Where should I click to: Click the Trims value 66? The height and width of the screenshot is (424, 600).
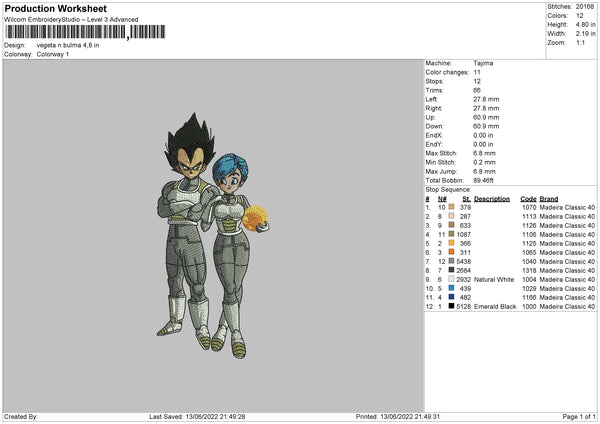point(477,90)
